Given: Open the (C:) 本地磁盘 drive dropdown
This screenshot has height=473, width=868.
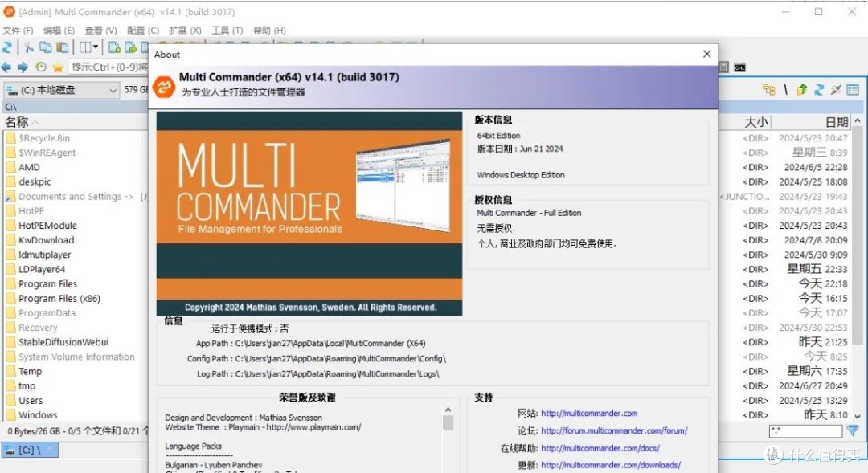Looking at the screenshot, I should click(x=61, y=90).
